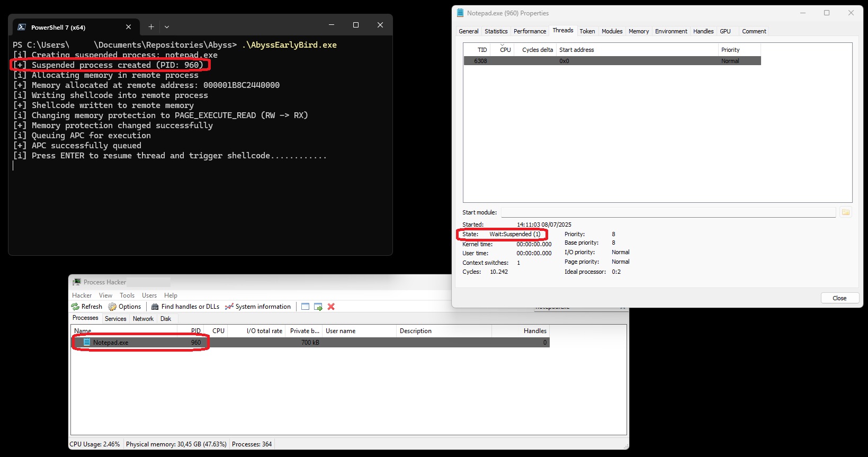Maximize the PowerShell terminal window
The image size is (868, 457).
click(x=356, y=25)
